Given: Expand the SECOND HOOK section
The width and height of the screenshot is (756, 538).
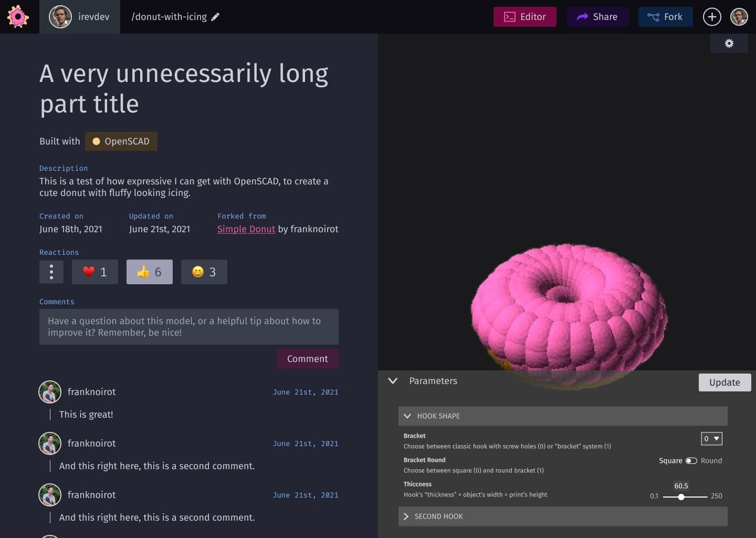Looking at the screenshot, I should [x=406, y=516].
